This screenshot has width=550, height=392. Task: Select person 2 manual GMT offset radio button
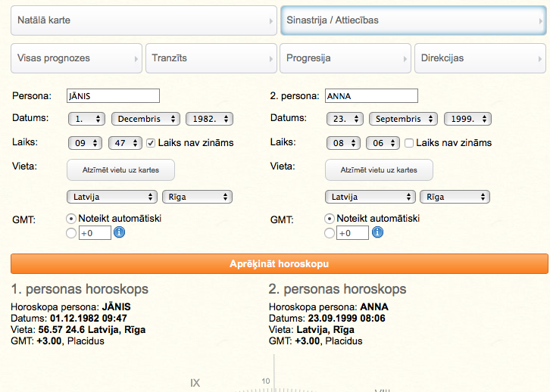329,233
